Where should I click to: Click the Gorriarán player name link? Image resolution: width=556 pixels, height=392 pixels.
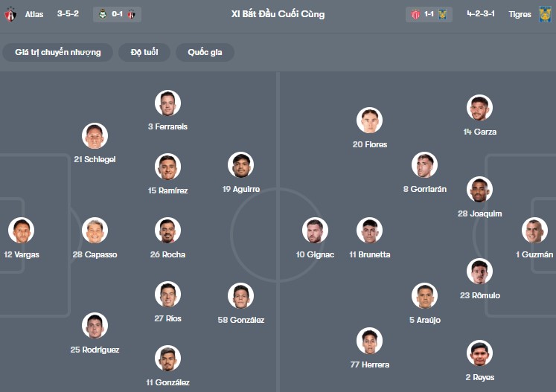pos(425,189)
